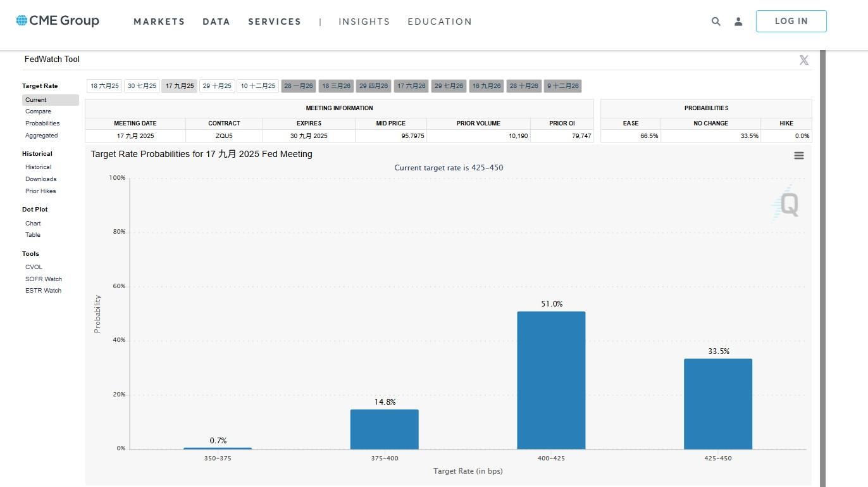The height and width of the screenshot is (487, 868).
Task: Click the LOG IN button
Action: [791, 21]
